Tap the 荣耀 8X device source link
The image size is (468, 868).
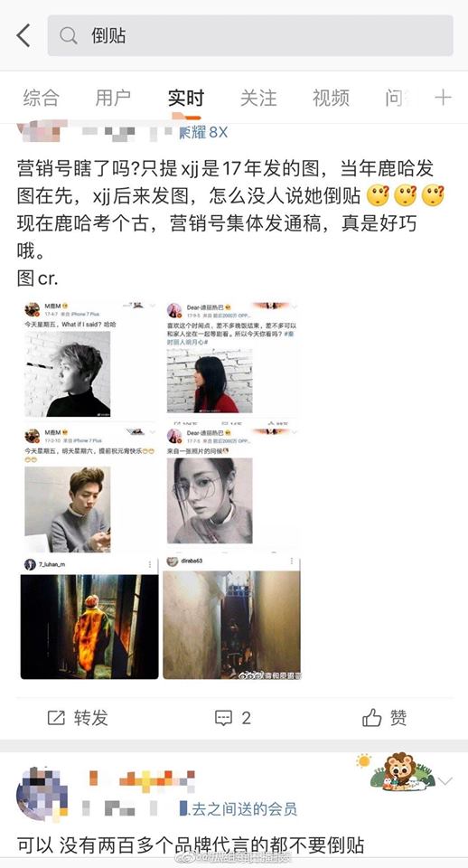click(203, 132)
